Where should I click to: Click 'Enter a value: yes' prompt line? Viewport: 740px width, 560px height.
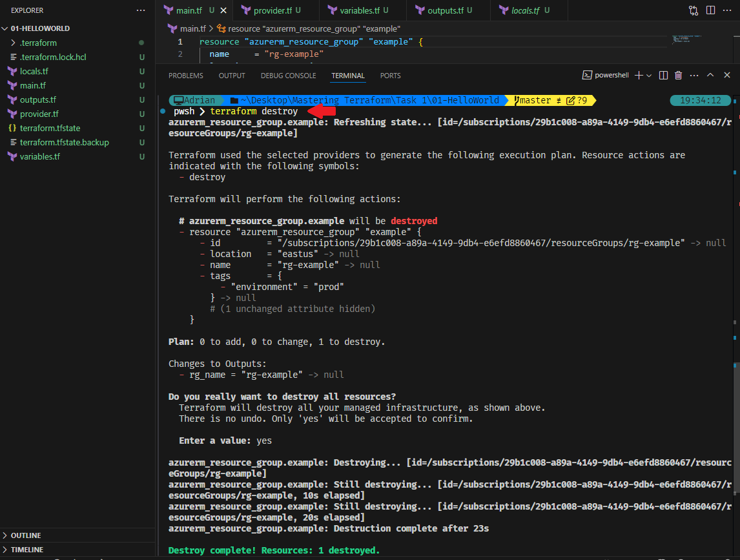pyautogui.click(x=225, y=441)
